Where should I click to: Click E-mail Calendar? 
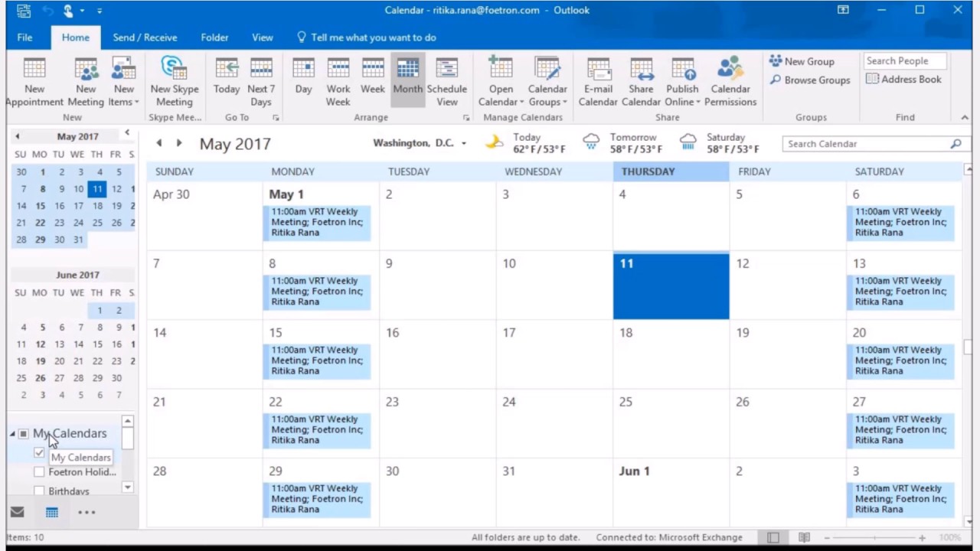pos(598,82)
